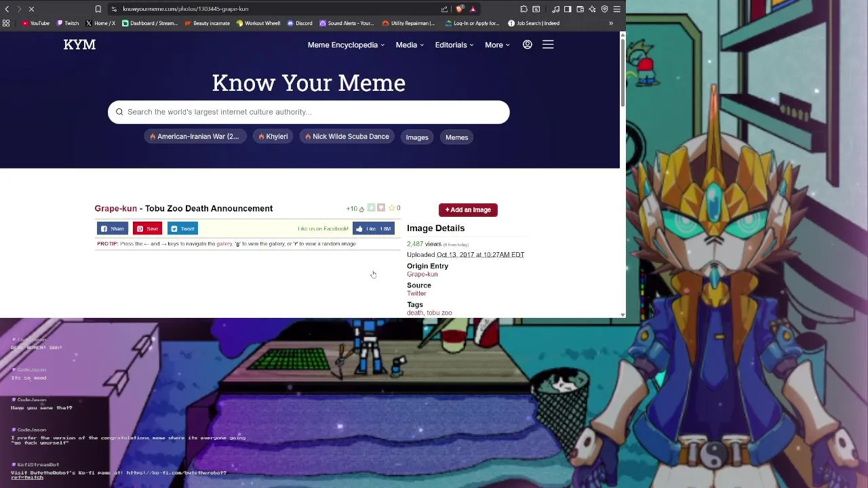Image resolution: width=868 pixels, height=488 pixels.
Task: Open the Home / X bookmark
Action: coord(100,23)
